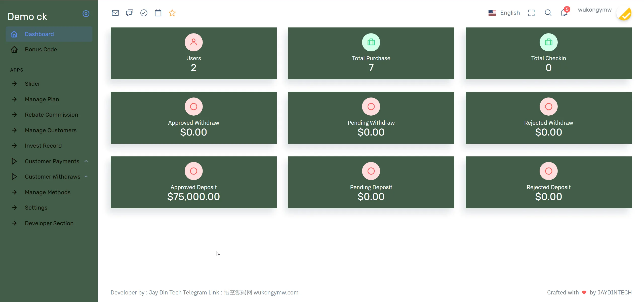
Task: Open Developer Section link
Action: (49, 223)
